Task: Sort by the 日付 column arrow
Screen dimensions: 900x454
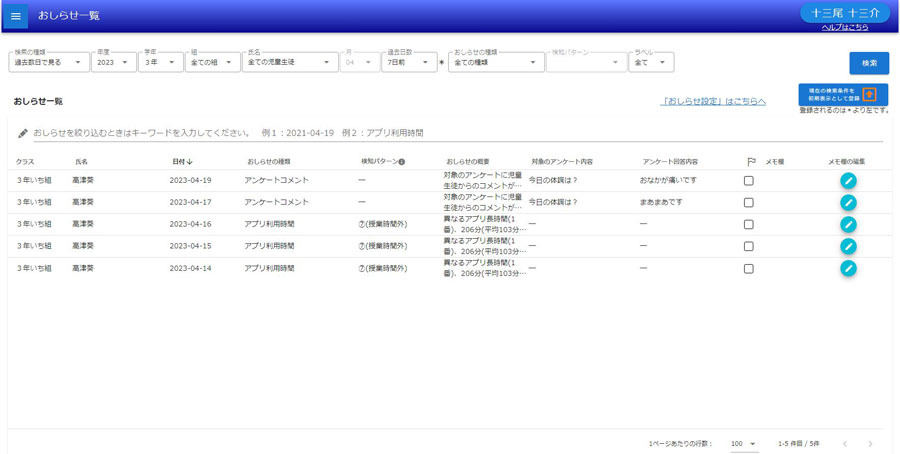Action: click(189, 162)
